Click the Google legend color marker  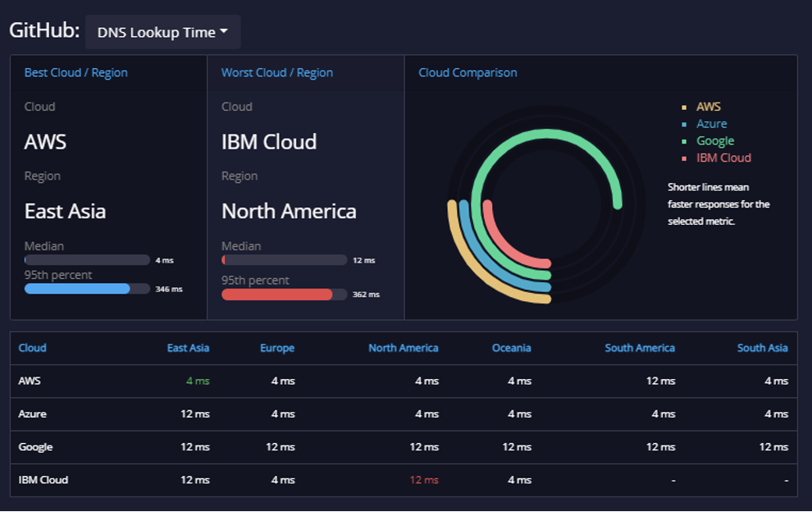click(x=684, y=141)
